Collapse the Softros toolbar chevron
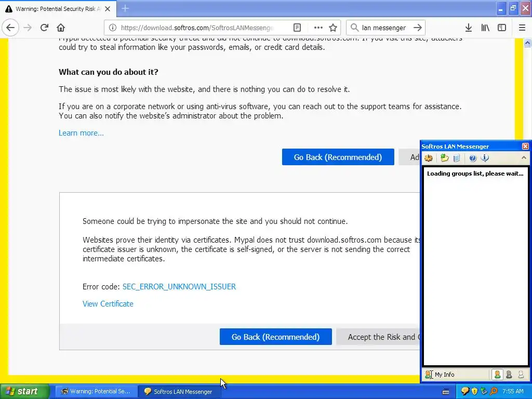532x399 pixels. 524,158
